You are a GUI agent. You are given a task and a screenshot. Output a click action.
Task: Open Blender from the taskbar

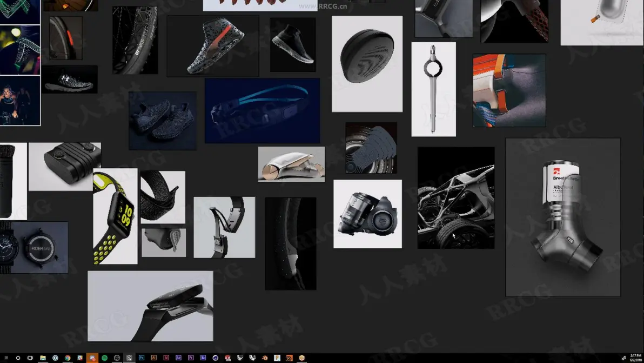(x=265, y=358)
